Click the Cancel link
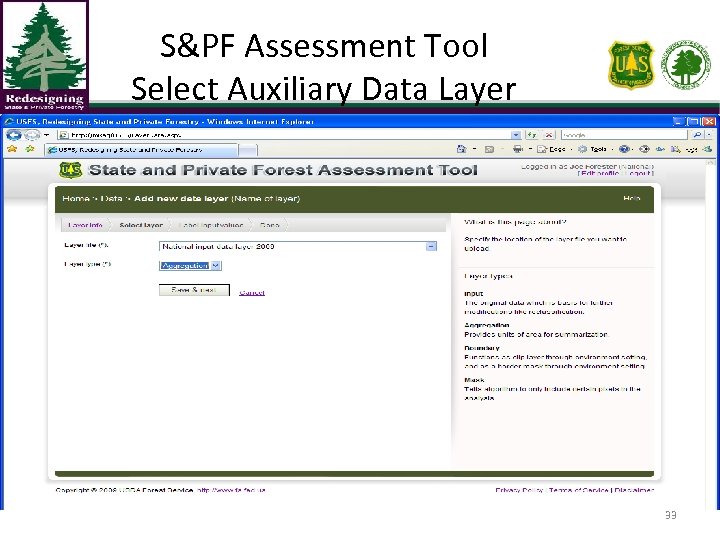The height and width of the screenshot is (540, 720). tap(252, 292)
